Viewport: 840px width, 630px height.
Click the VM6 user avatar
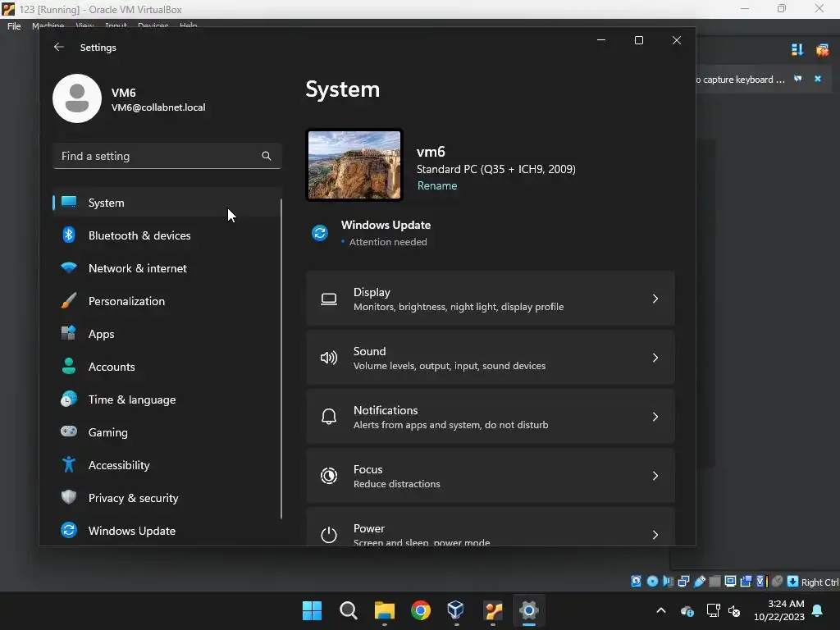pos(77,98)
